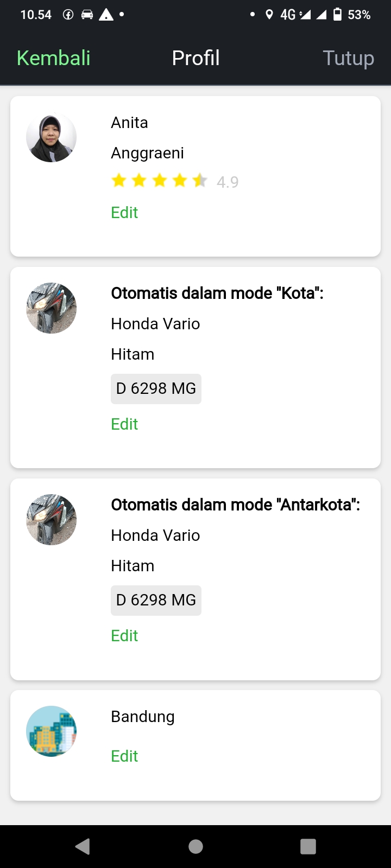Tap the 4.9 star rating
Viewport: 391px width, 868px height.
click(x=174, y=181)
